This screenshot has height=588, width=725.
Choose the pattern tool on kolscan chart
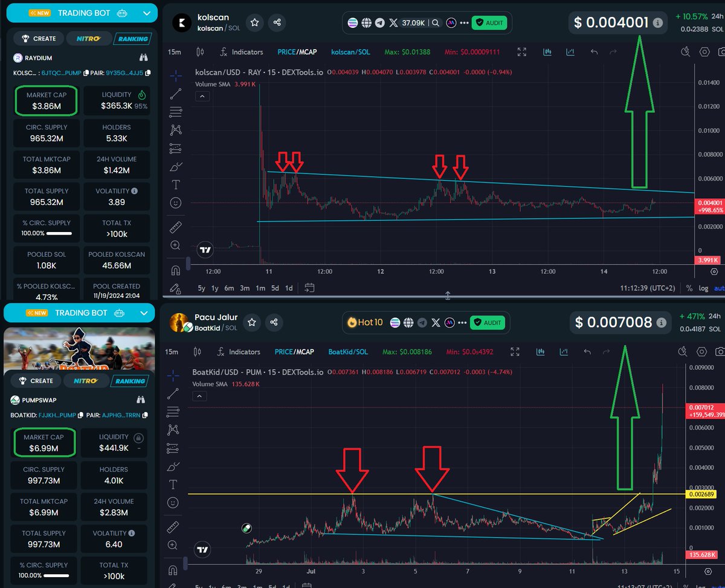176,130
